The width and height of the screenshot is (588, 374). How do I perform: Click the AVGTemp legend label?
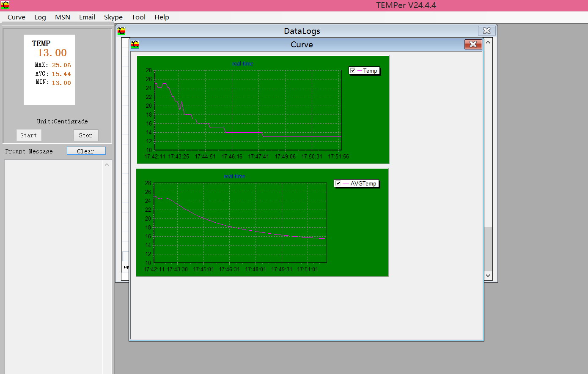point(363,183)
